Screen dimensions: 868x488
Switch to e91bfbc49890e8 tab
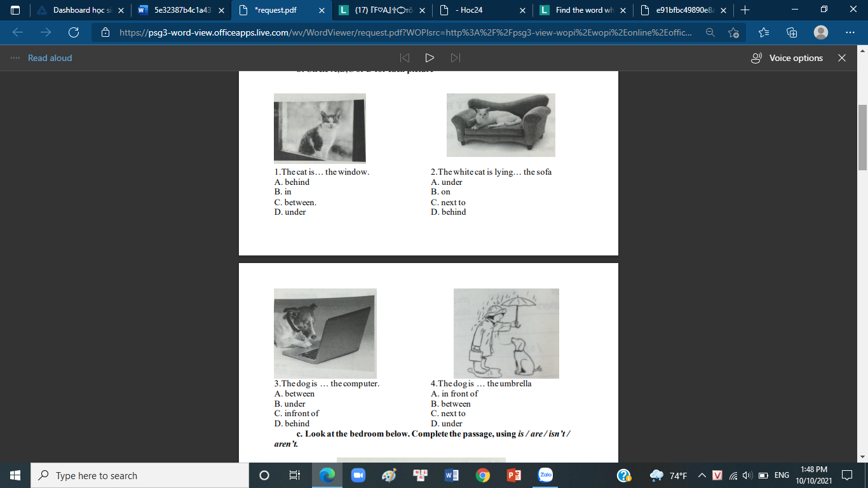pyautogui.click(x=683, y=10)
